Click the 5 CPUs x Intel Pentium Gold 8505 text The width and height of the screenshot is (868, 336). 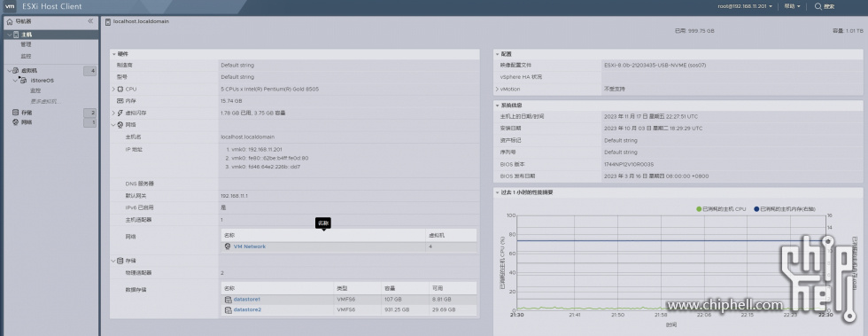269,89
